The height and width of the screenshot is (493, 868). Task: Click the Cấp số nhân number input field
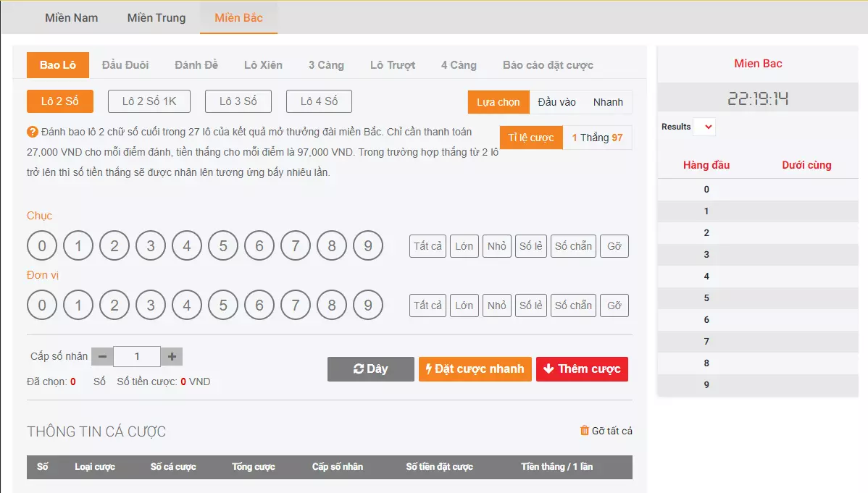click(138, 356)
